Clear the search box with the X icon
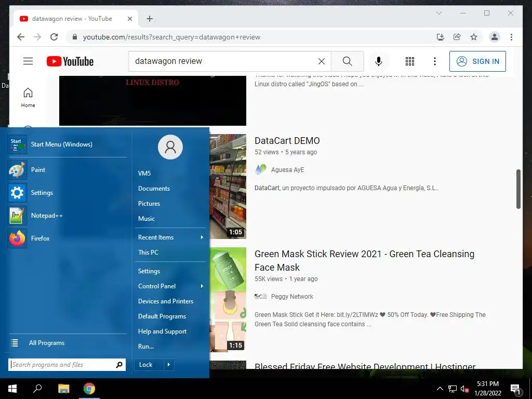Screen dimensions: 532x399 click(x=321, y=61)
